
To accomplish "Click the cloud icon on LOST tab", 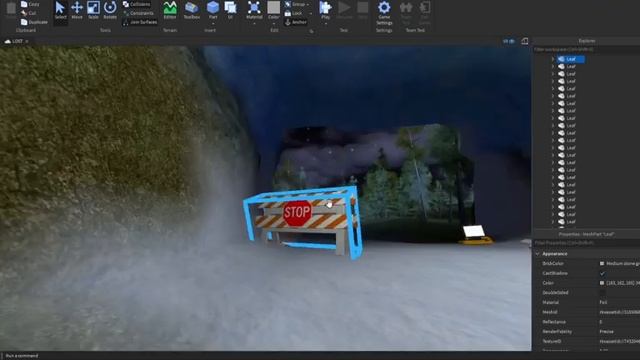I will click(x=8, y=41).
